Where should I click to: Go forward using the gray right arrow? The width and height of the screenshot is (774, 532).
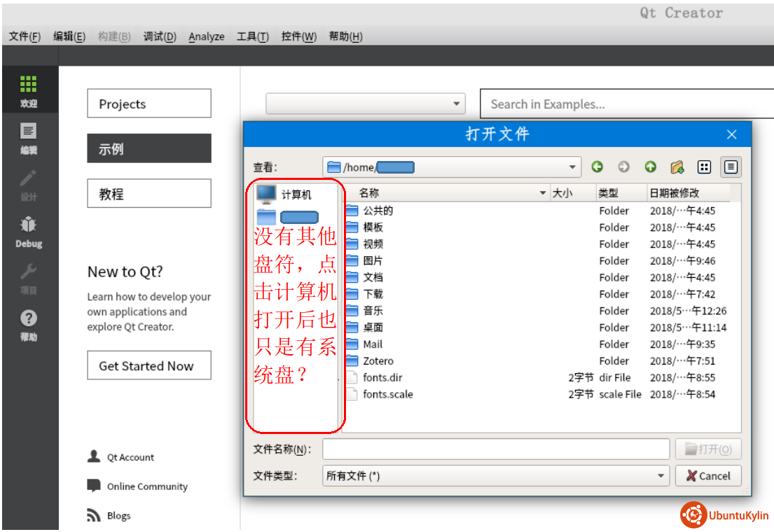pyautogui.click(x=624, y=167)
